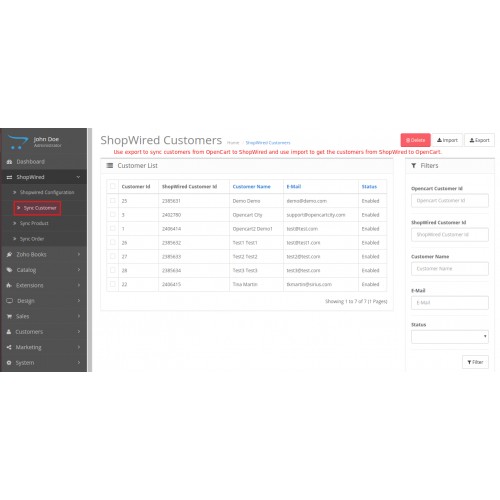Image resolution: width=500 pixels, height=500 pixels.
Task: Click the Zoho Books puzzle icon
Action: [9, 254]
